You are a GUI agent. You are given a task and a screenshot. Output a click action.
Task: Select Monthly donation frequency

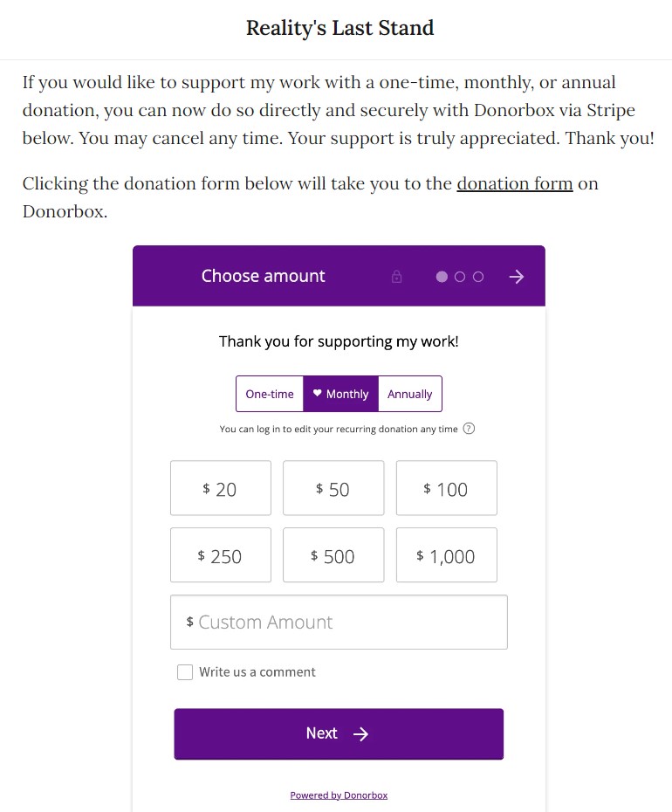point(341,394)
